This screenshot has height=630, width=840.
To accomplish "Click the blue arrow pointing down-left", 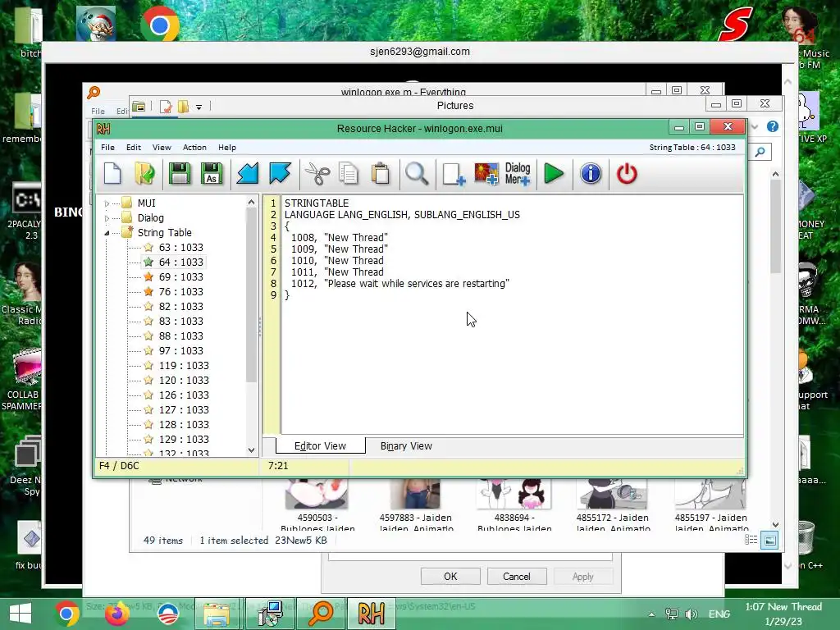I will (x=248, y=174).
